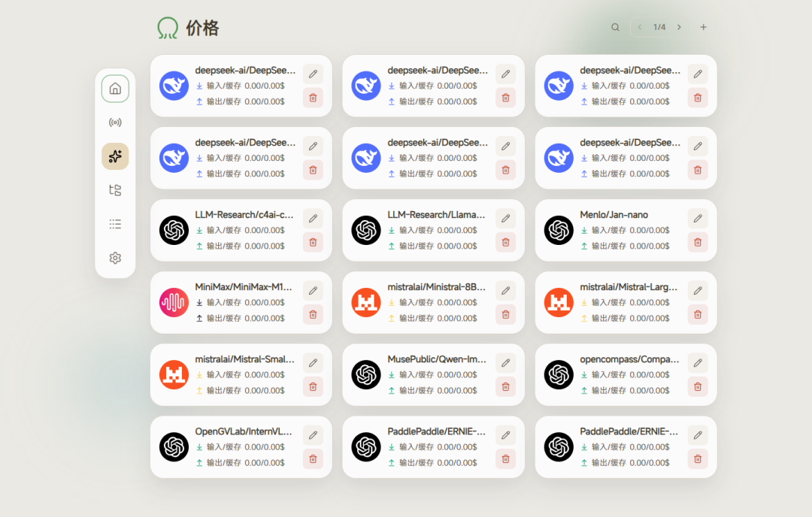The height and width of the screenshot is (517, 812).
Task: Open the broadcast channels icon in sidebar
Action: coord(115,122)
